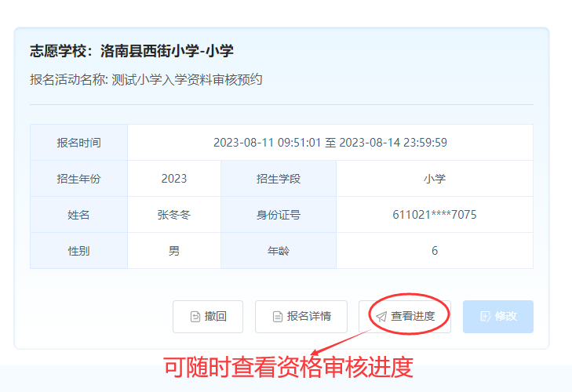The image size is (572, 392).
Task: Click the 招生学段 label cell
Action: point(279,178)
